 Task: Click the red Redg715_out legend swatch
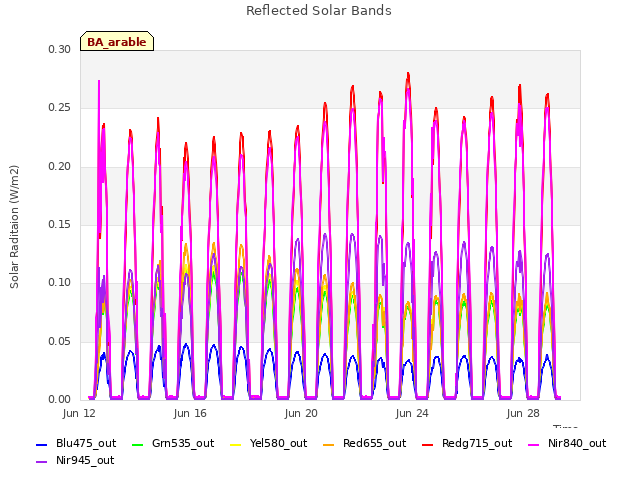[x=427, y=444]
